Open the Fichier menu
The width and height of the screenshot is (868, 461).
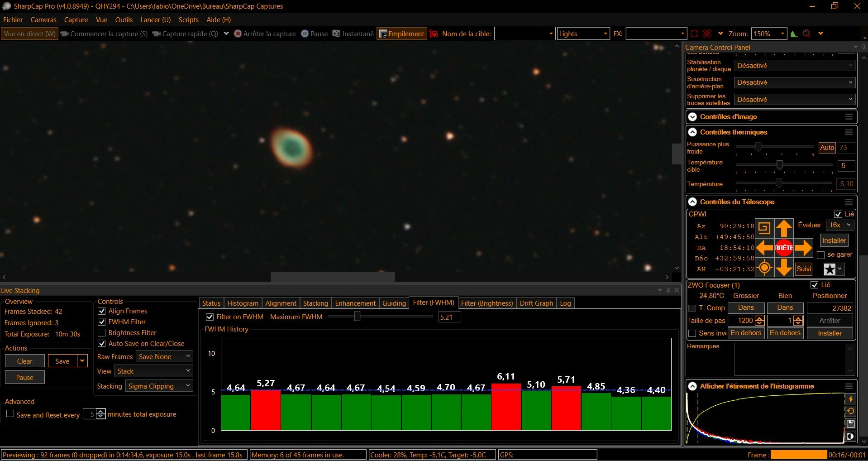tap(13, 20)
